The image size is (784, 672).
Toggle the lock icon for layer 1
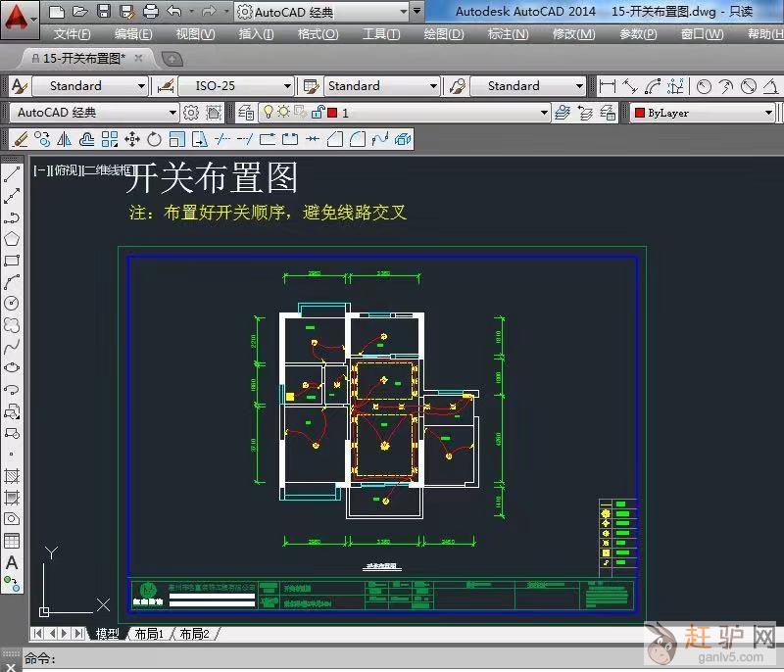click(x=317, y=113)
